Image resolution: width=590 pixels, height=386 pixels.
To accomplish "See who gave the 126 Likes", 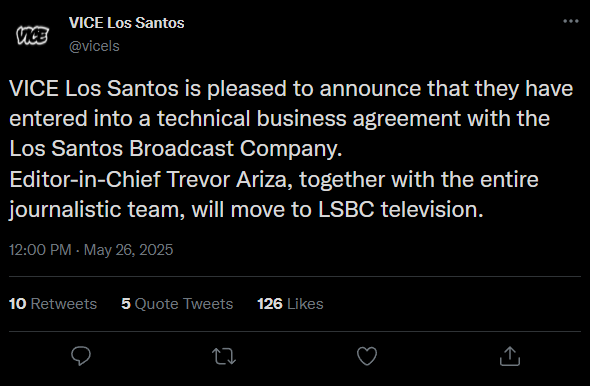I will tap(290, 304).
